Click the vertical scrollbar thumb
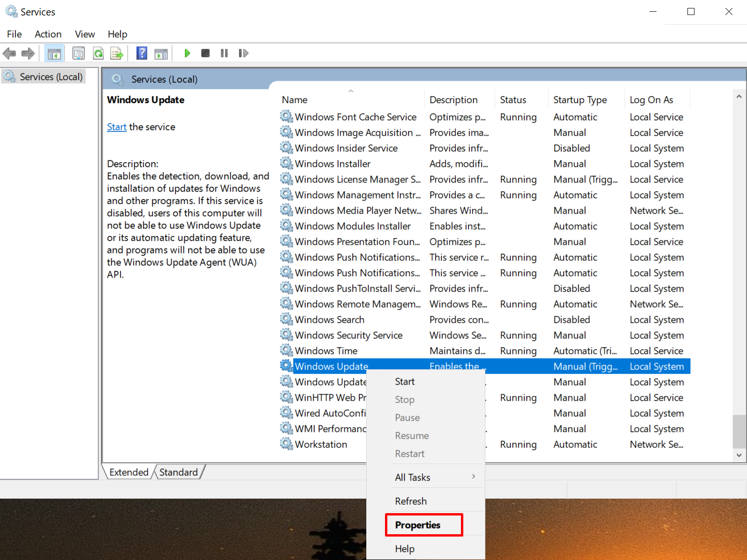The width and height of the screenshot is (747, 560). pos(739,431)
